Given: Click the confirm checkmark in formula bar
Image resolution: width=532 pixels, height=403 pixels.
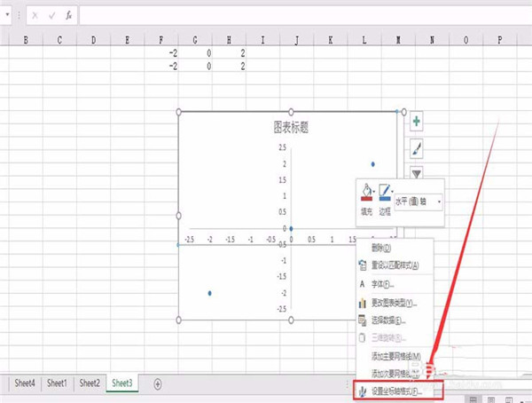Looking at the screenshot, I should coord(51,15).
